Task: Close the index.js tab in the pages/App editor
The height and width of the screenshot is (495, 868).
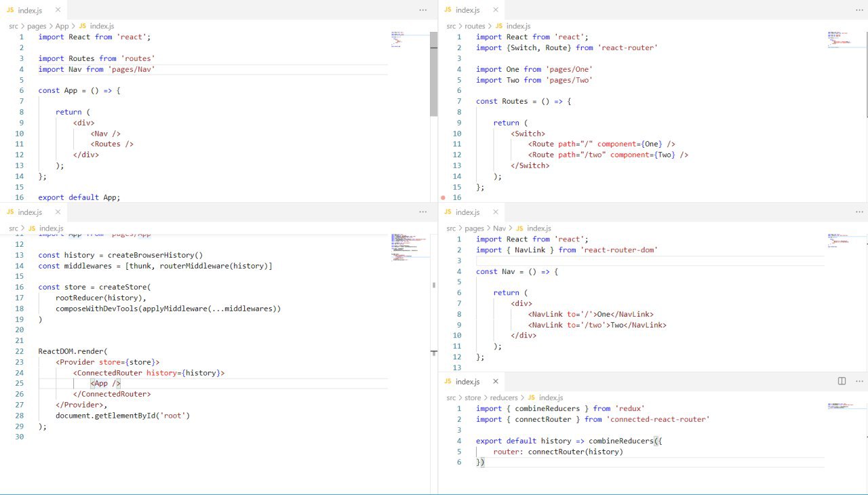Action: (x=58, y=10)
